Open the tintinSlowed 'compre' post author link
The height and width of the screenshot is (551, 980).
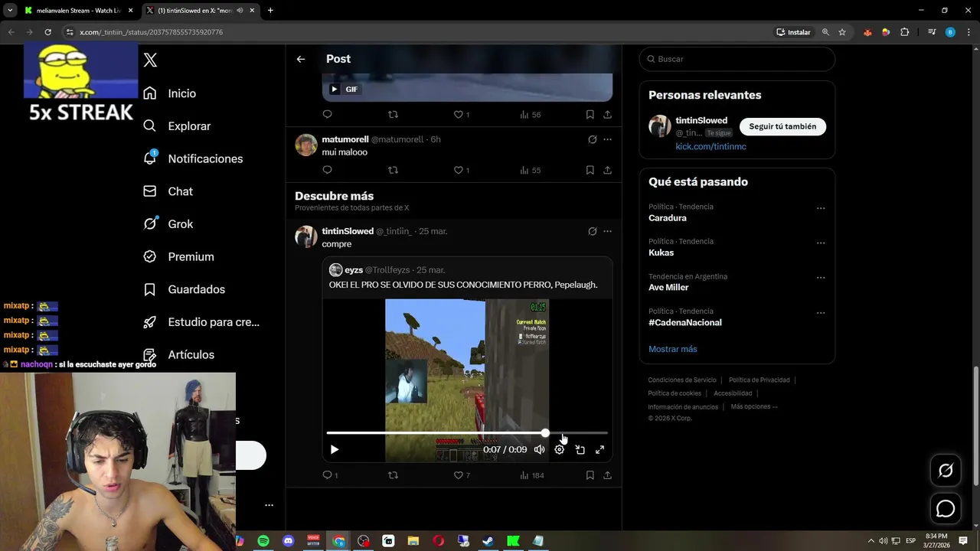pos(348,231)
